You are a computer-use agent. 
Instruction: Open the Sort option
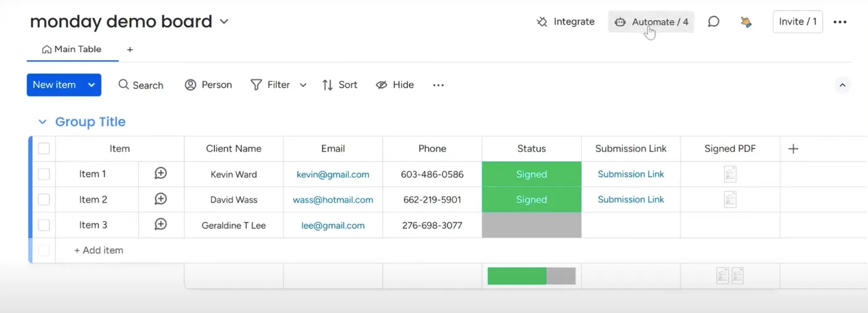tap(339, 85)
